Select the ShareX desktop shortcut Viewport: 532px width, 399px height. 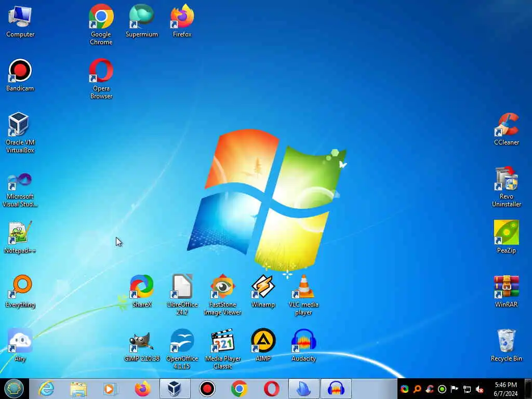tap(141, 291)
